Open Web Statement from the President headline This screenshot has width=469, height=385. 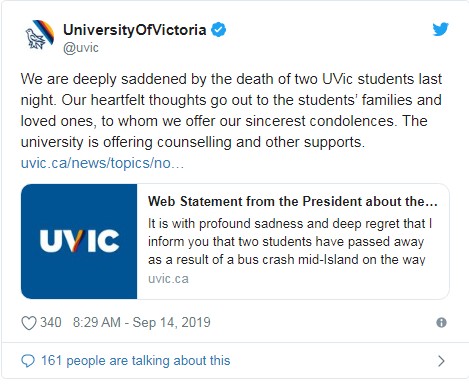(293, 201)
